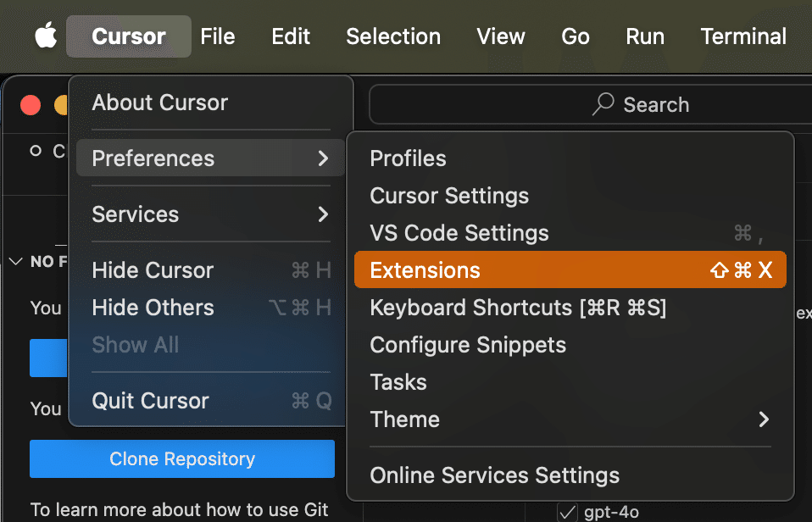This screenshot has width=812, height=522.
Task: Open Online Services Settings
Action: 570,475
